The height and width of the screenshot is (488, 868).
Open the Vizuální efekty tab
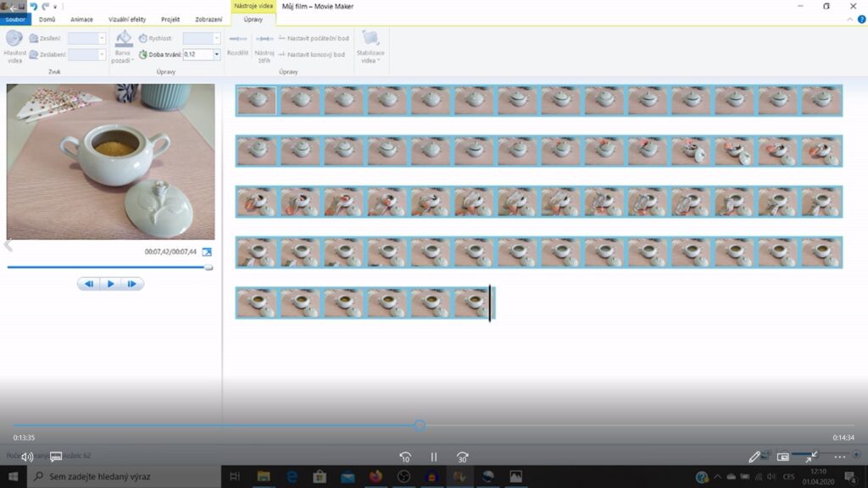click(125, 19)
